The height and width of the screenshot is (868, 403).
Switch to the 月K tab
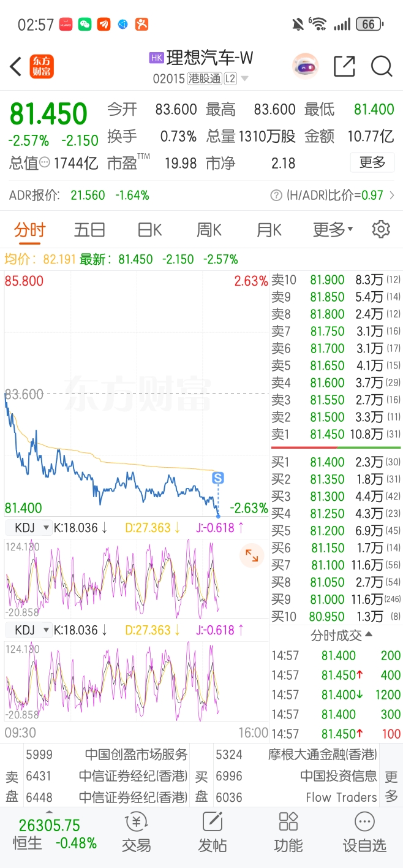click(x=269, y=230)
